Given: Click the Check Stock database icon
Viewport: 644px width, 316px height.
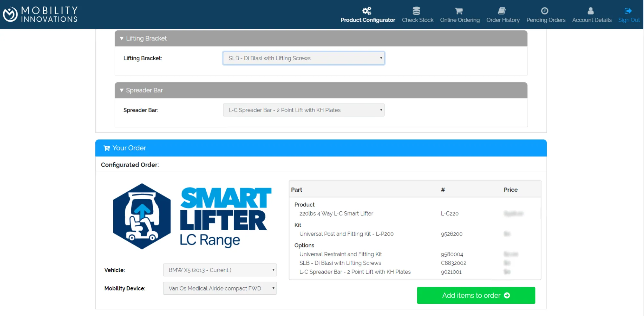Looking at the screenshot, I should (416, 11).
